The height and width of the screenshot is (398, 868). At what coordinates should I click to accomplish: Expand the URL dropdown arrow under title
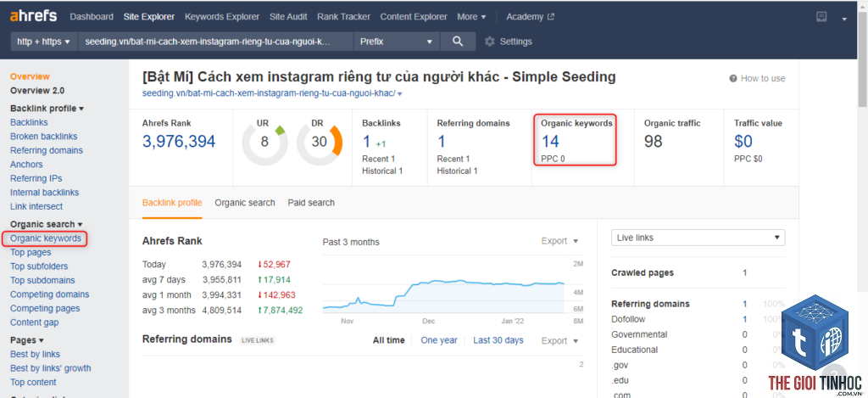point(400,94)
